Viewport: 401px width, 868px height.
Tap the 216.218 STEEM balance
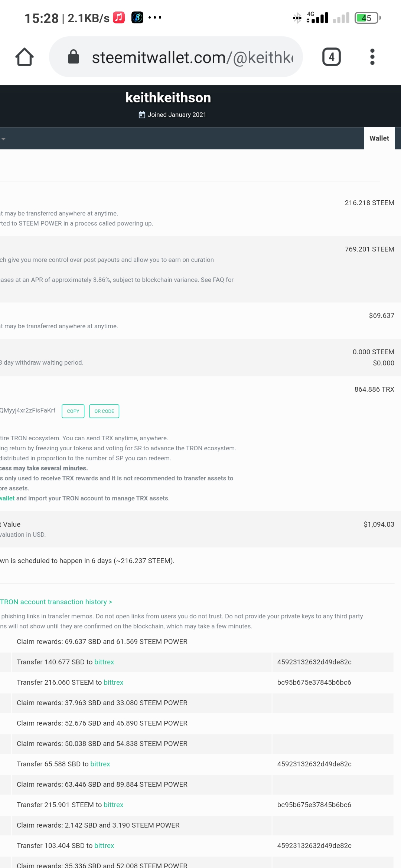tap(369, 203)
